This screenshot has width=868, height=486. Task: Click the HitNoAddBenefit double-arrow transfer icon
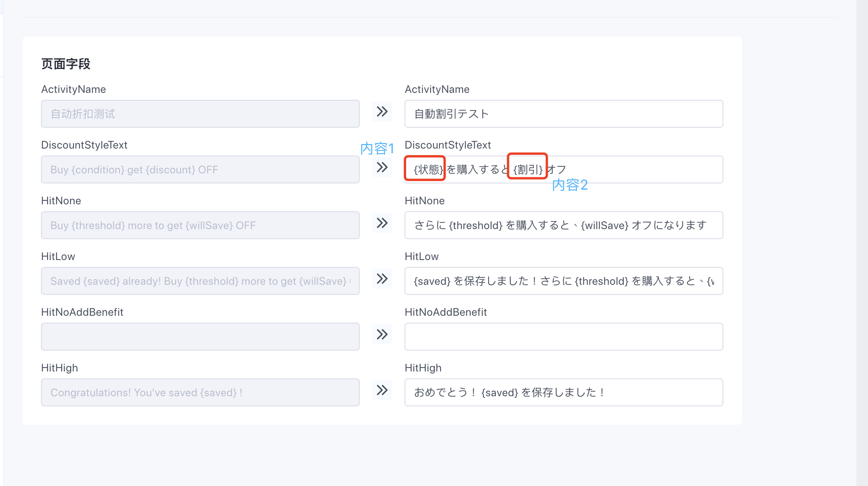(382, 334)
